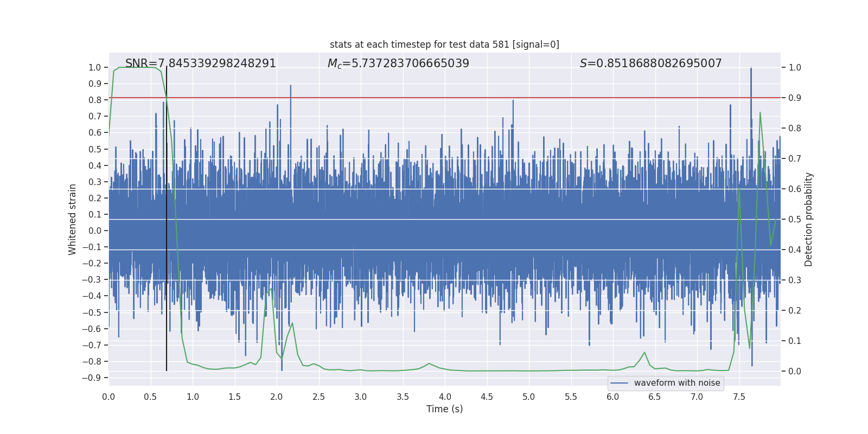Click the 'waveform with noise' legend label
Image resolution: width=868 pixels, height=434 pixels.
pyautogui.click(x=676, y=383)
